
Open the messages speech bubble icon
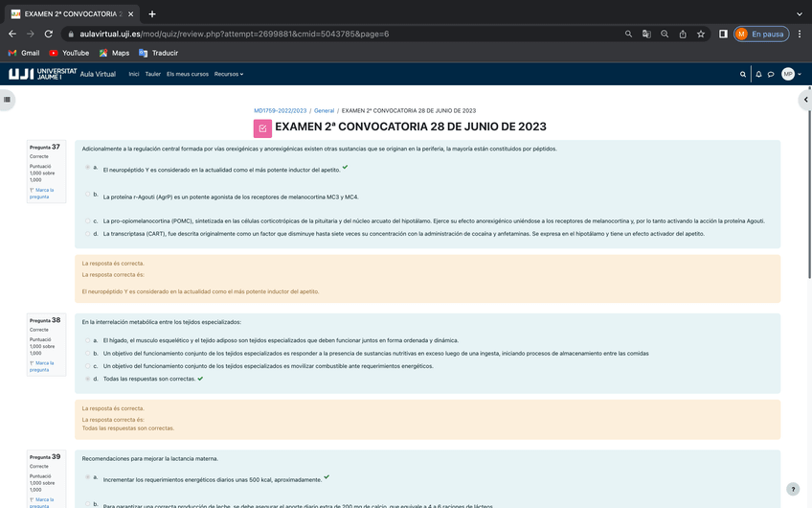tap(771, 74)
